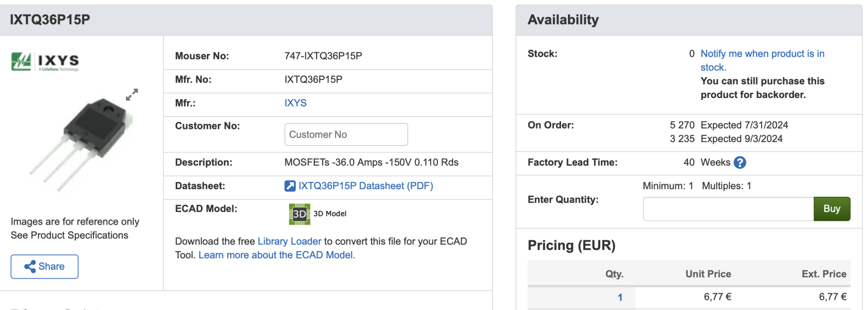Click the Qty. column header
This screenshot has height=310, width=868.
point(614,274)
